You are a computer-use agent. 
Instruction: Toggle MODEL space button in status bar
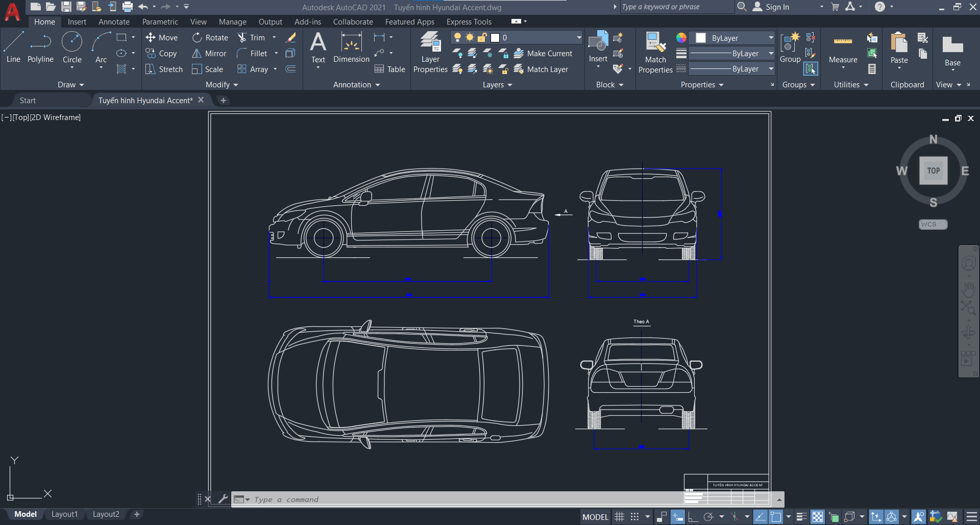595,517
